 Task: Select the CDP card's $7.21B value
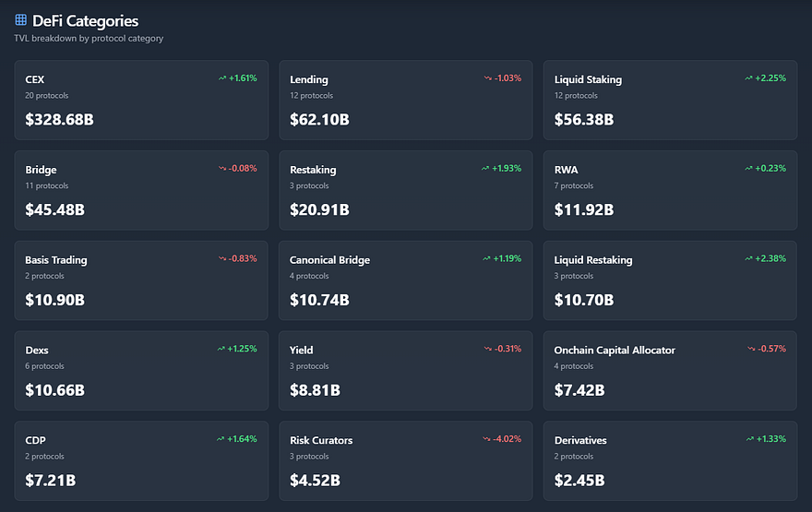click(51, 481)
